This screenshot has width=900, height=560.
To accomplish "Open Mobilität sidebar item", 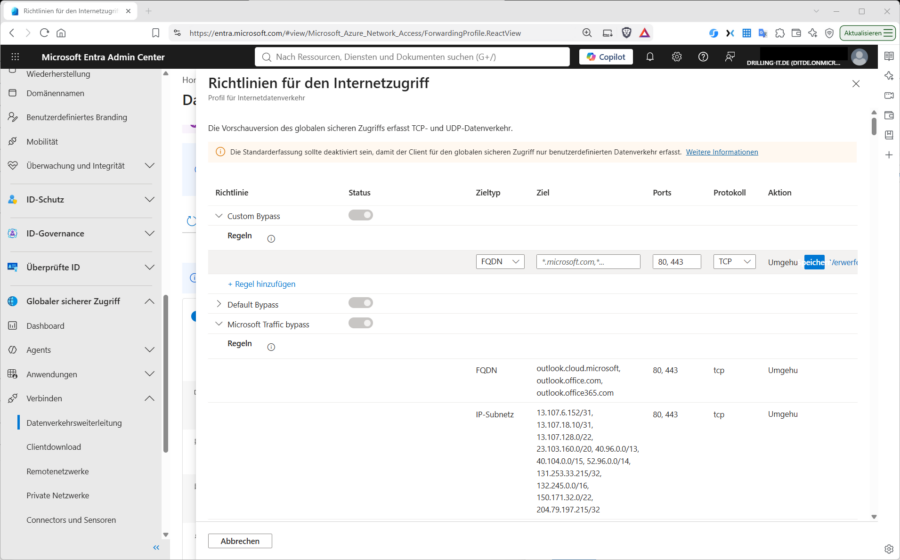I will point(42,141).
